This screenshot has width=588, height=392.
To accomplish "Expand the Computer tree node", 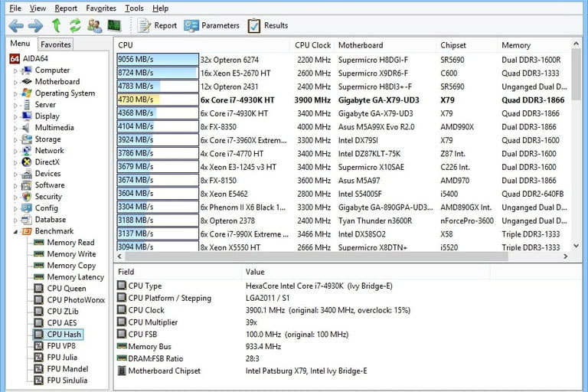I will point(15,71).
